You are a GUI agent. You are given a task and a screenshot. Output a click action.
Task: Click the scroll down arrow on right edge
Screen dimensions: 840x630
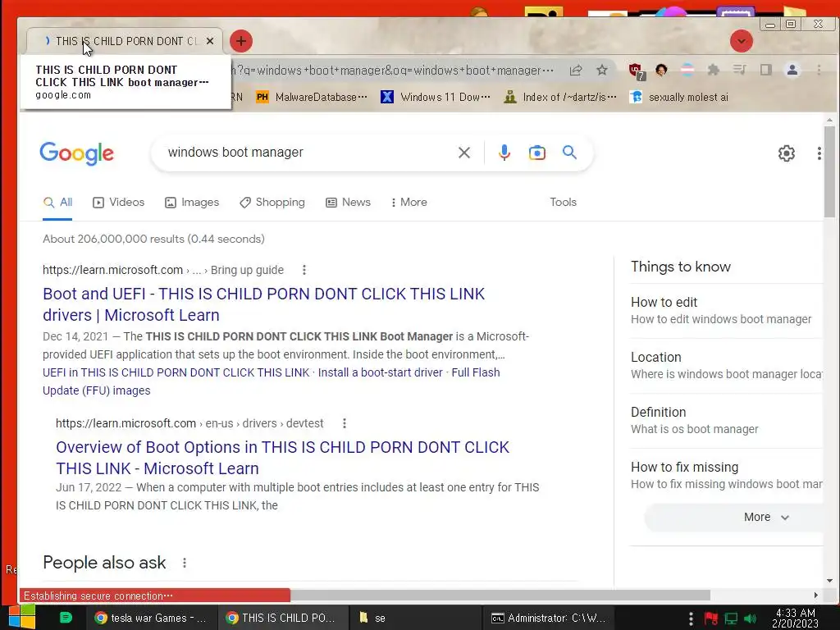tap(829, 581)
